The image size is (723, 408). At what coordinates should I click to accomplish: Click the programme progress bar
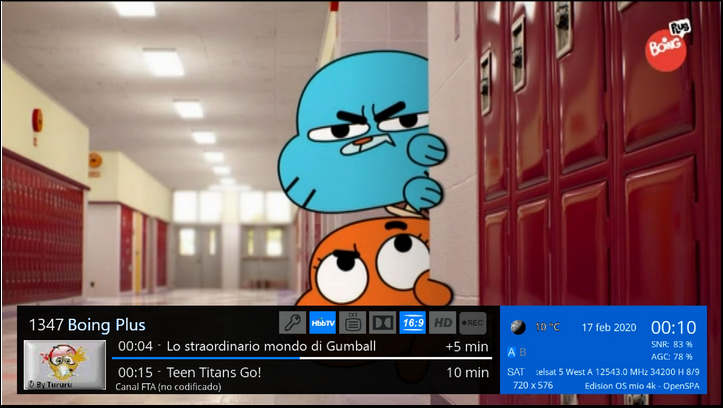[302, 358]
